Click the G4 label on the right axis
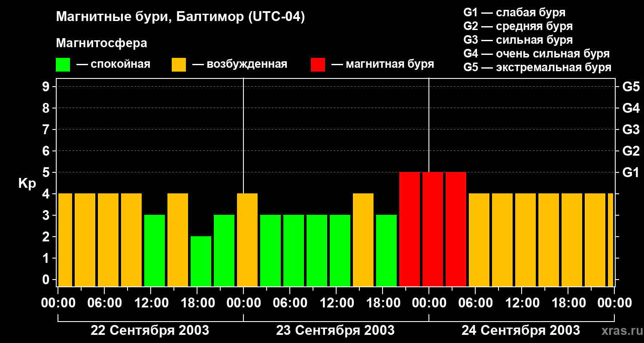The image size is (644, 343). (x=631, y=108)
